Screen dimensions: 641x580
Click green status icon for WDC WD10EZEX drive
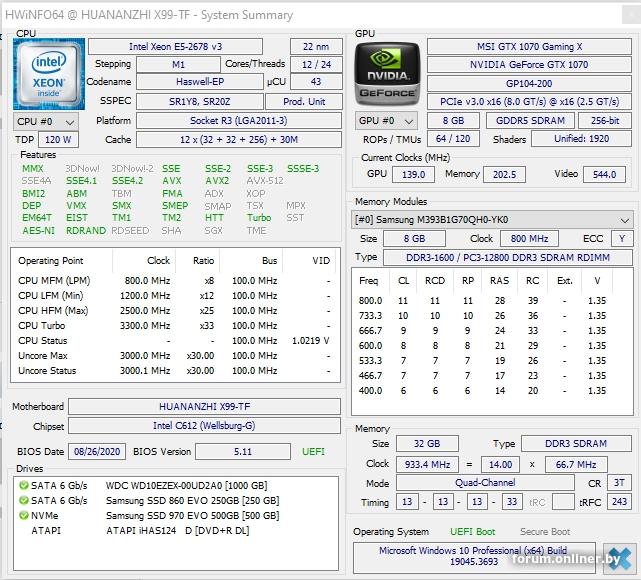tap(24, 485)
